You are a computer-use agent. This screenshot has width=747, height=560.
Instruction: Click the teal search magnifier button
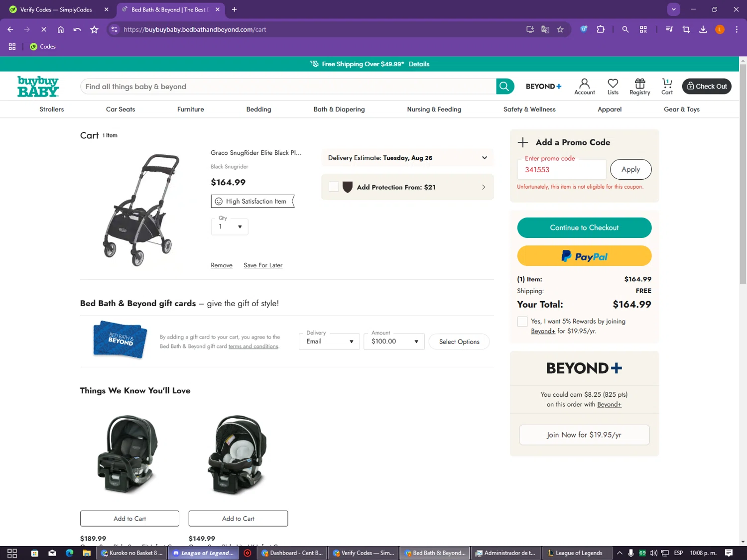tap(504, 86)
